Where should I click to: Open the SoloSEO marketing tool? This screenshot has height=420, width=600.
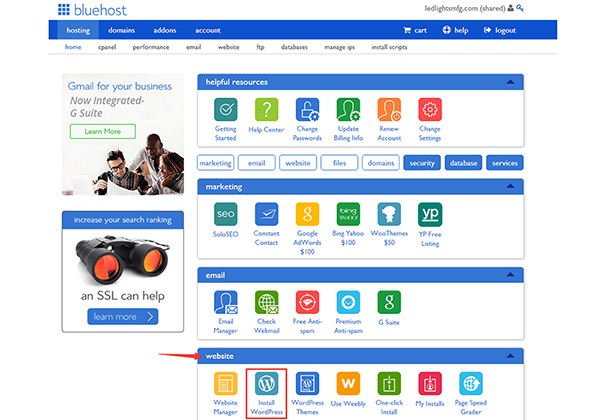point(226,215)
